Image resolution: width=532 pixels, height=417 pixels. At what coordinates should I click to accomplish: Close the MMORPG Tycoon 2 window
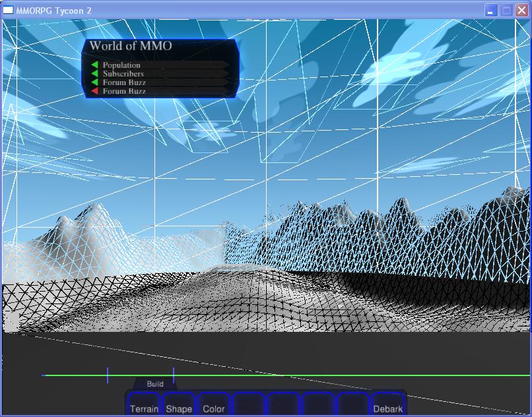pyautogui.click(x=522, y=10)
